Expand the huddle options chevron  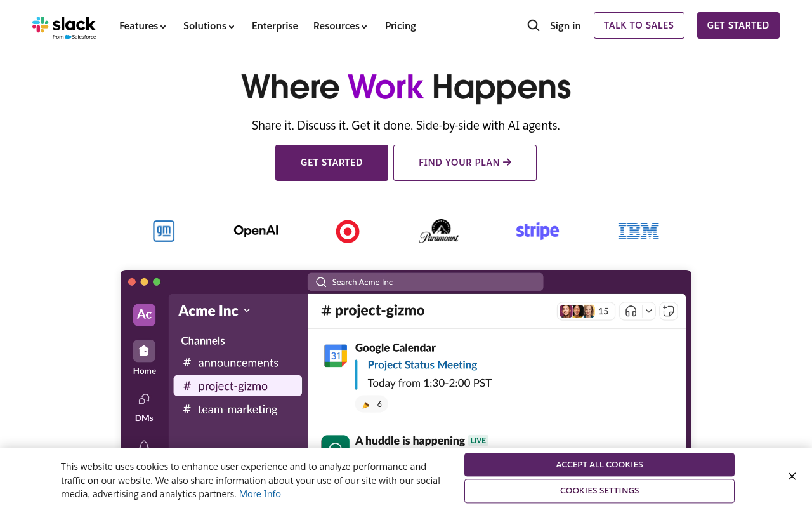coord(647,311)
